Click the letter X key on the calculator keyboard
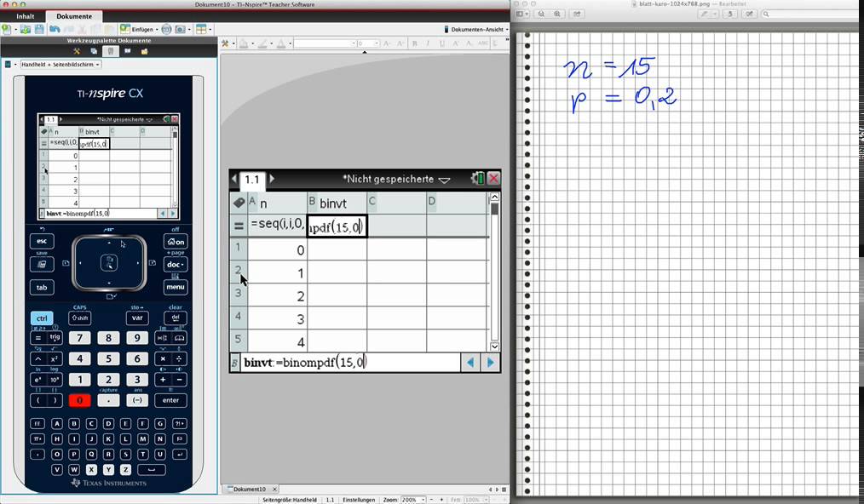 click(x=91, y=470)
